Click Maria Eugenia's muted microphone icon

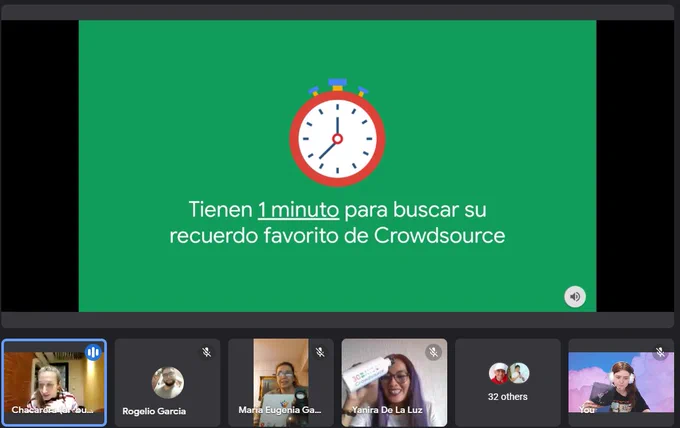(320, 352)
